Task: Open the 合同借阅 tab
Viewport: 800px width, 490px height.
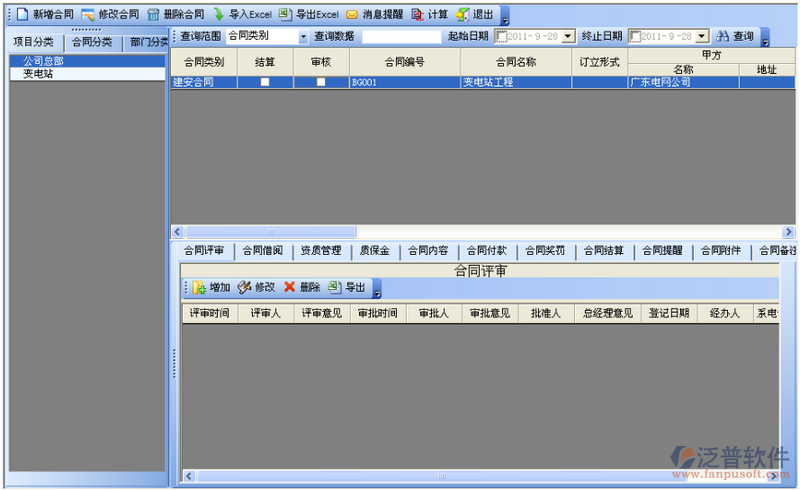Action: pyautogui.click(x=263, y=251)
